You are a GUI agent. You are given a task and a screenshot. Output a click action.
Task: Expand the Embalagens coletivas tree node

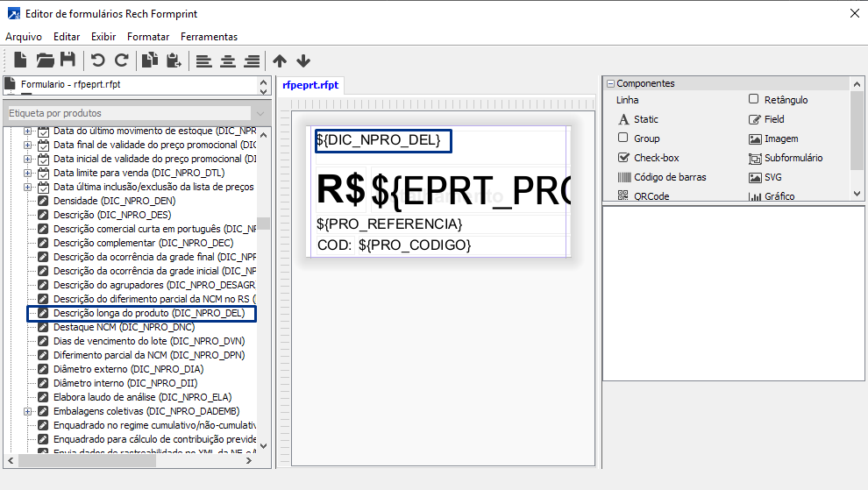(x=28, y=411)
